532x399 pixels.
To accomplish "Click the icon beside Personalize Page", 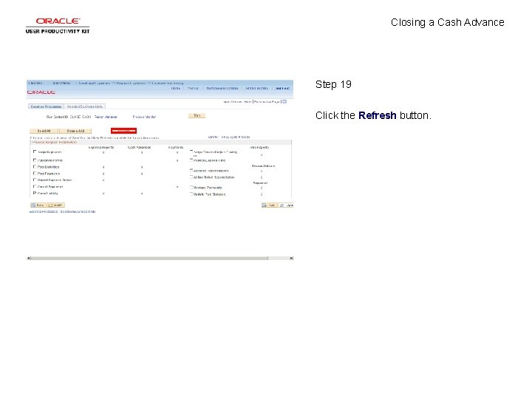I will (x=284, y=101).
